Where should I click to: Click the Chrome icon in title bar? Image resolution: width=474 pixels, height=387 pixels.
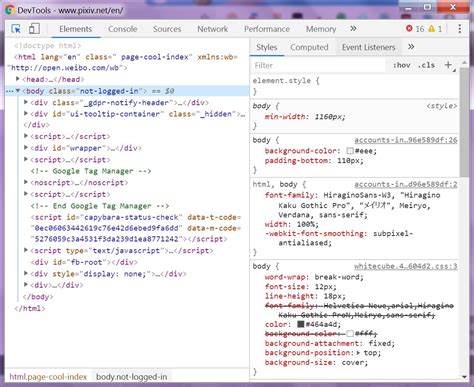pyautogui.click(x=10, y=10)
